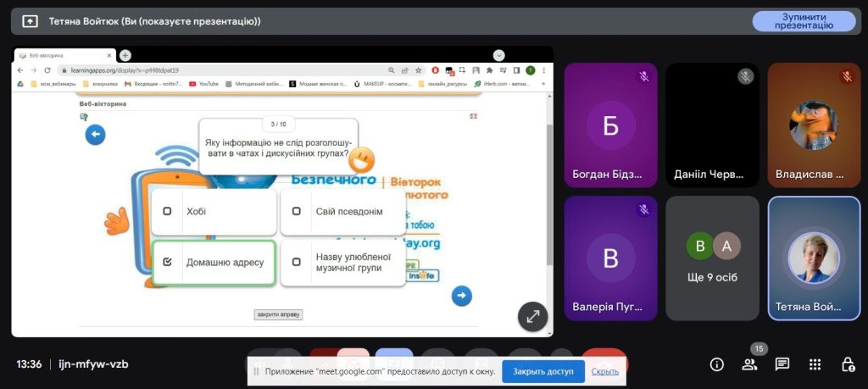Click the browser reload icon
This screenshot has height=389, width=868.
click(x=47, y=70)
